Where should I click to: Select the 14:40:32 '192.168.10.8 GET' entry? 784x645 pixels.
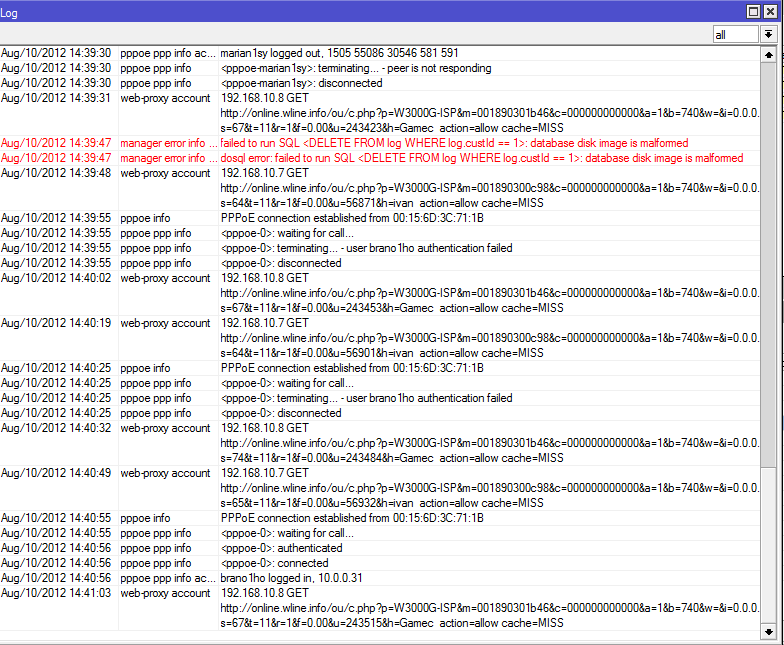[x=380, y=443]
